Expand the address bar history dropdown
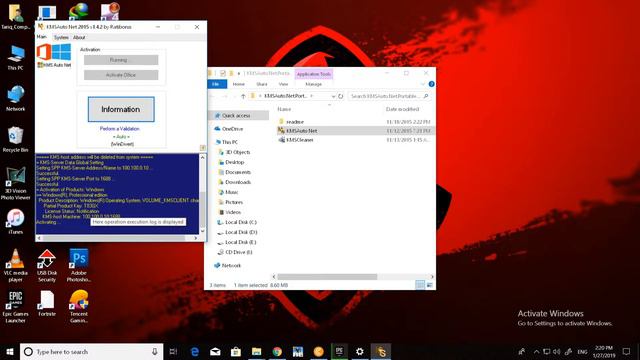Viewport: 640px width, 360px height. click(333, 96)
